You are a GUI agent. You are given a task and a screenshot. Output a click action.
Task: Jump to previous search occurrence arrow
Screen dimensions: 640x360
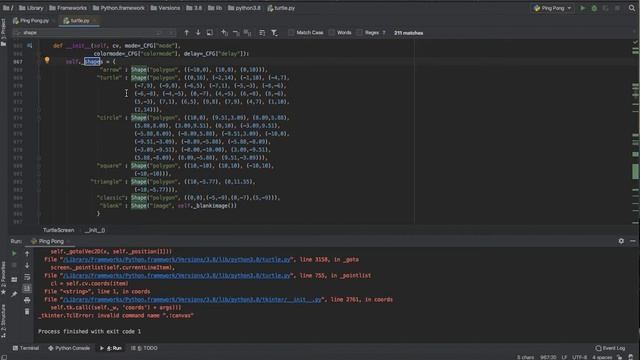point(187,33)
